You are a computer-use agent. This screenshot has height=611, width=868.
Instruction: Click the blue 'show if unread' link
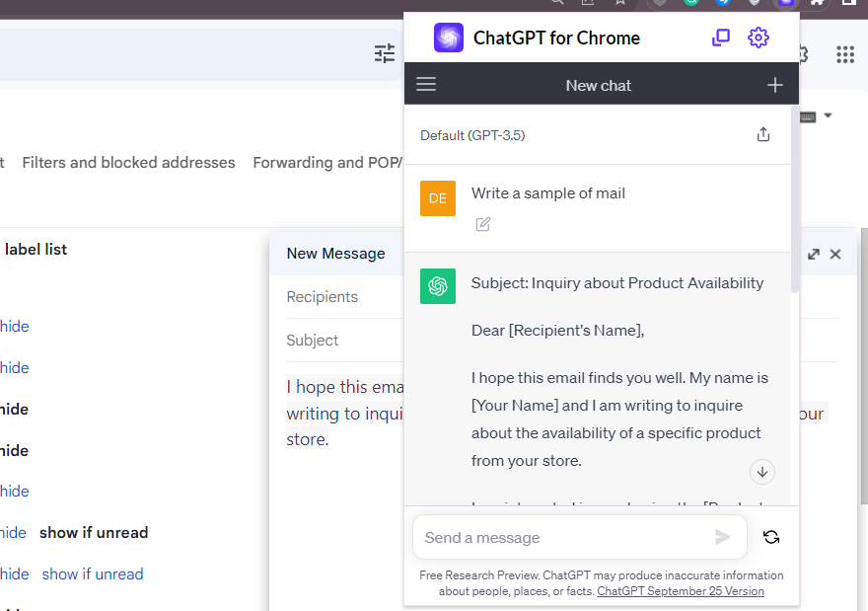93,573
